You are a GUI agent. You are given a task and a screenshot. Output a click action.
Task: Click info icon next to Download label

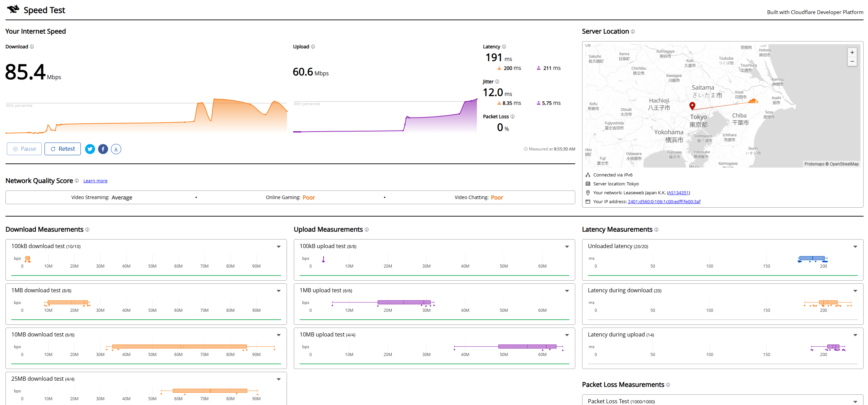pyautogui.click(x=32, y=47)
